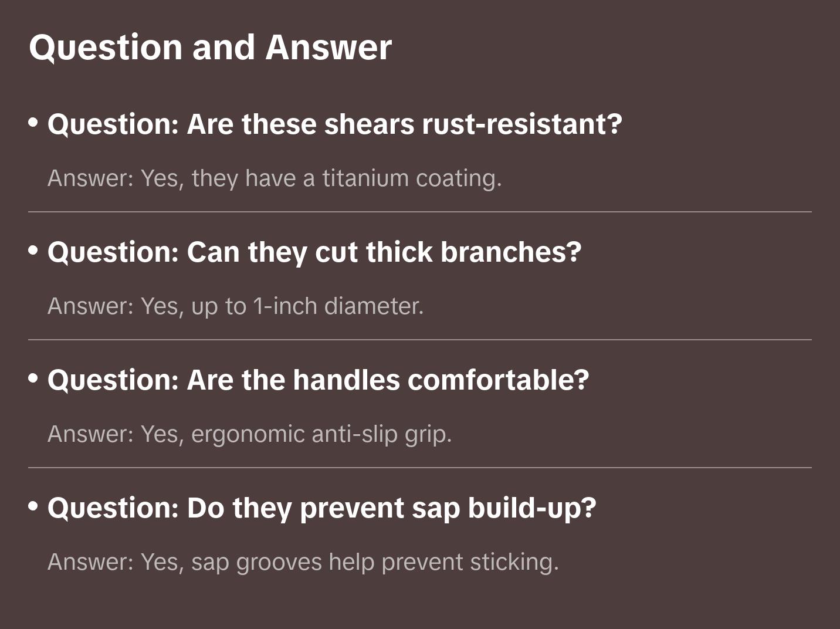Click the "Answer:" label before sap grooves
The height and width of the screenshot is (629, 840).
pyautogui.click(x=91, y=562)
